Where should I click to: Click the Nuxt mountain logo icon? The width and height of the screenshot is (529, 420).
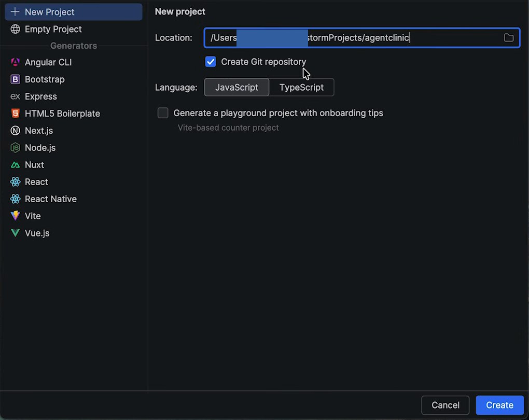(15, 165)
